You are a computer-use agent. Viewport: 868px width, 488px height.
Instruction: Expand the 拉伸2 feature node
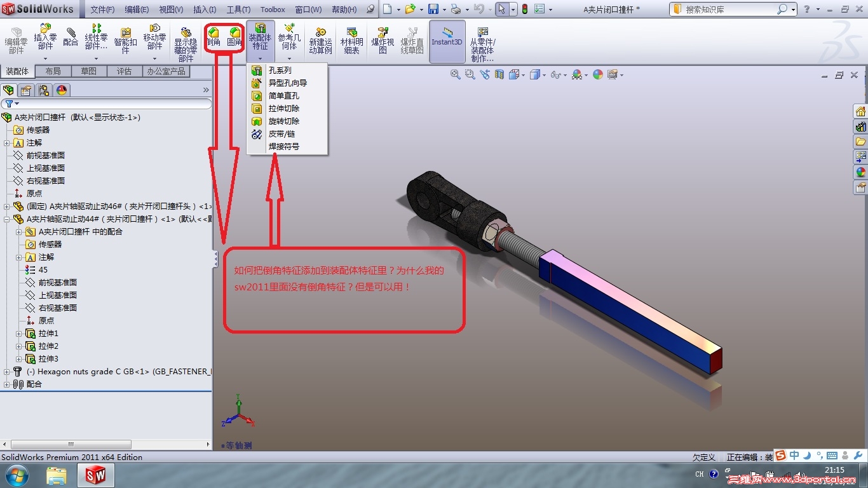click(x=19, y=346)
